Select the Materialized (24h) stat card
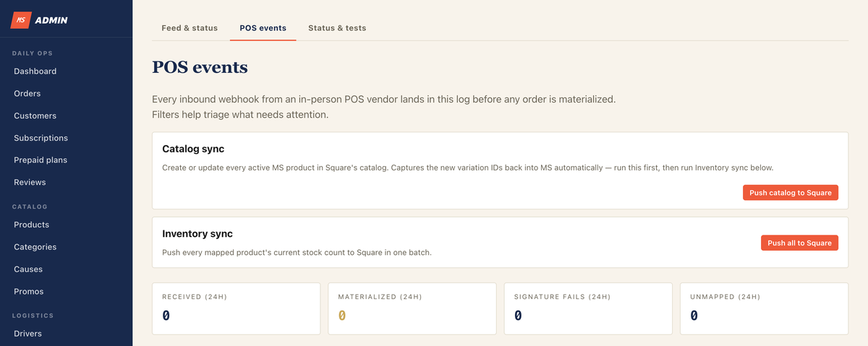868x346 pixels. [412, 308]
